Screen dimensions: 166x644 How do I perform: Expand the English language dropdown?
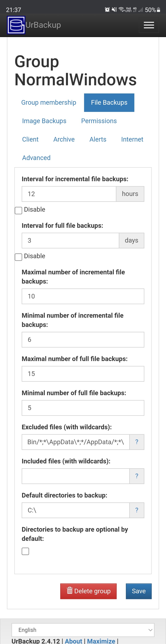tap(83, 630)
